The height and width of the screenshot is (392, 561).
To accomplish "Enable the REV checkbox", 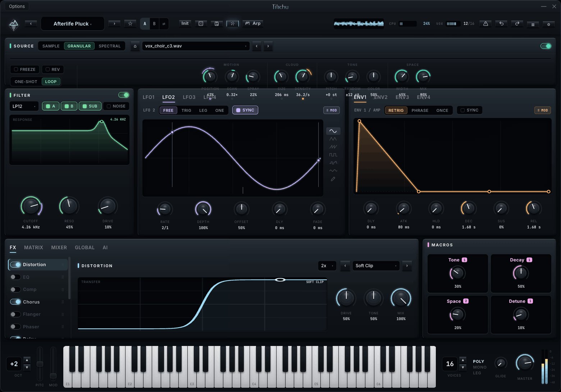I will point(53,69).
